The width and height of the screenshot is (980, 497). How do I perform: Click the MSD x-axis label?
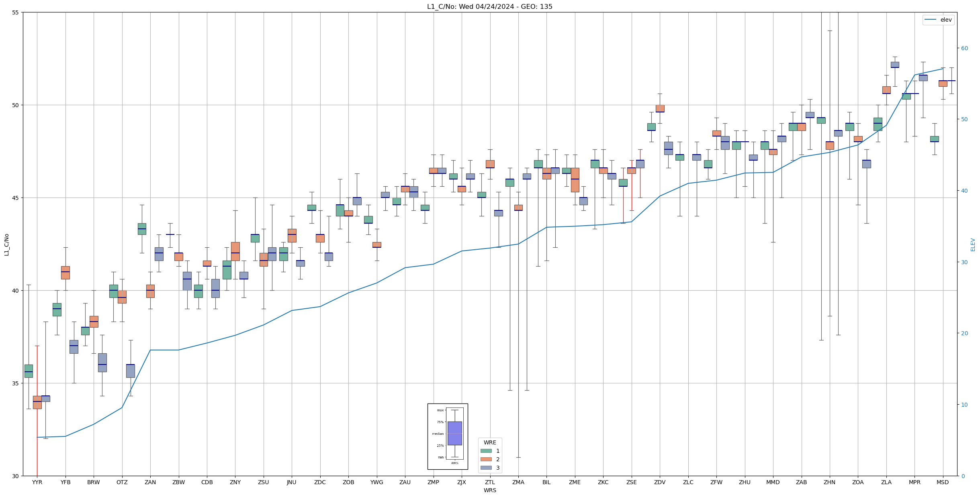click(x=943, y=482)
